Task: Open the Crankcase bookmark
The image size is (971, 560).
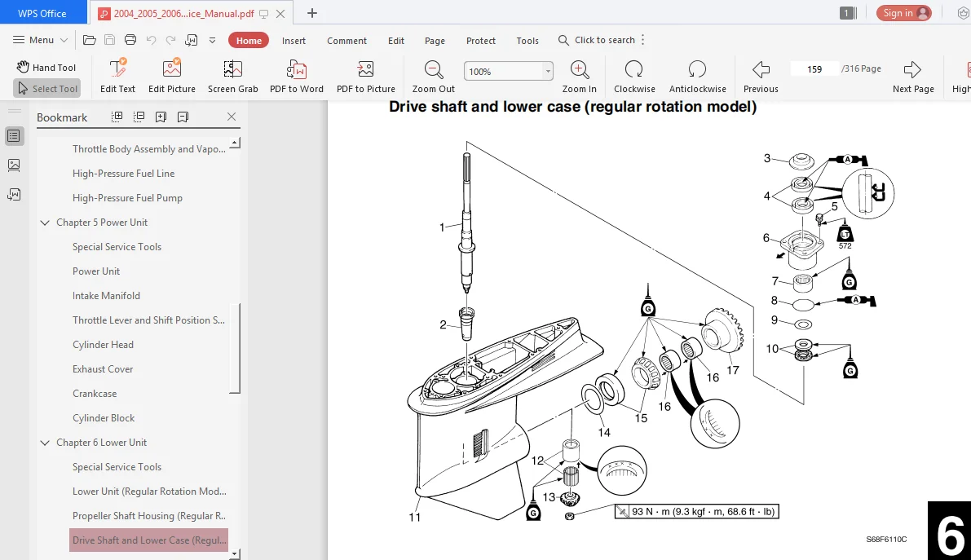Action: pyautogui.click(x=94, y=394)
